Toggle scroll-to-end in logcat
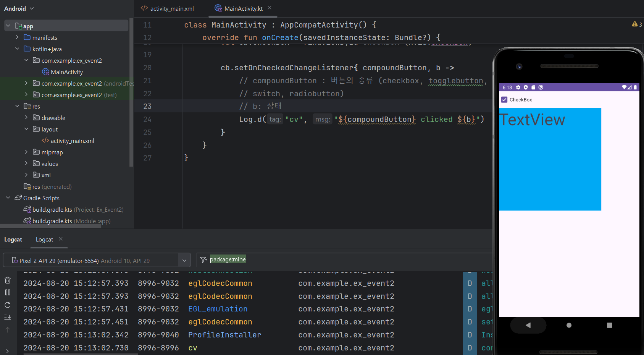The width and height of the screenshot is (644, 355). click(x=8, y=317)
